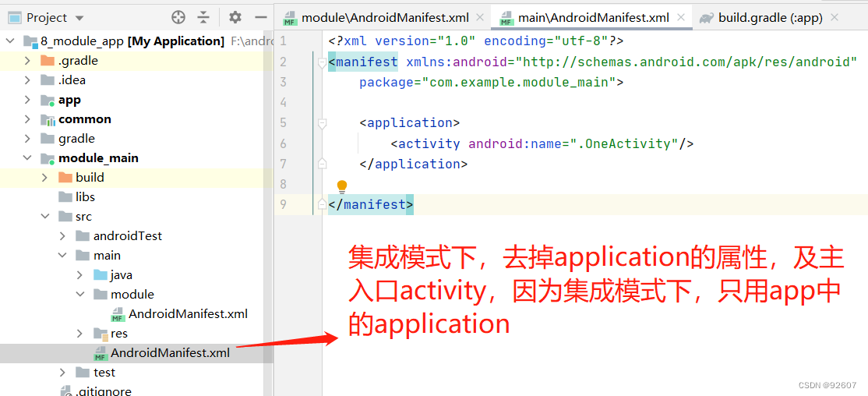Click the app module folder icon

click(x=48, y=100)
